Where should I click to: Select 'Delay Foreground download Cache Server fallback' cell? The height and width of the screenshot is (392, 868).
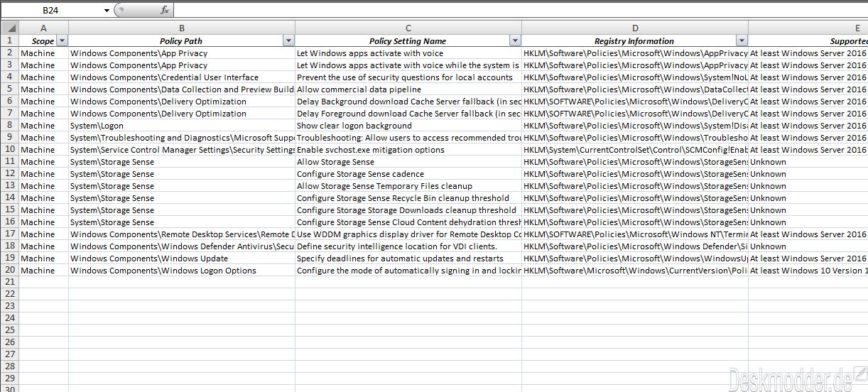(408, 114)
